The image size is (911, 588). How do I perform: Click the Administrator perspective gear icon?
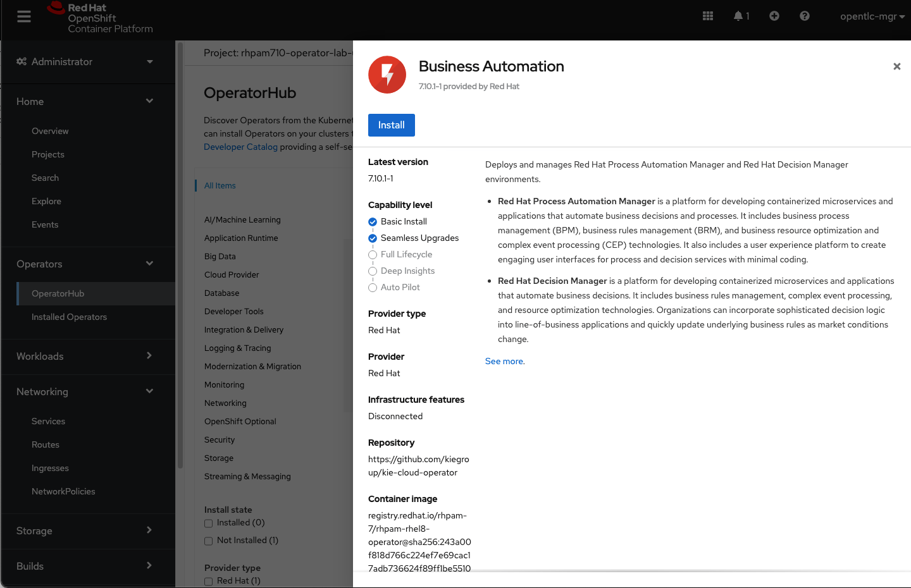(x=22, y=61)
